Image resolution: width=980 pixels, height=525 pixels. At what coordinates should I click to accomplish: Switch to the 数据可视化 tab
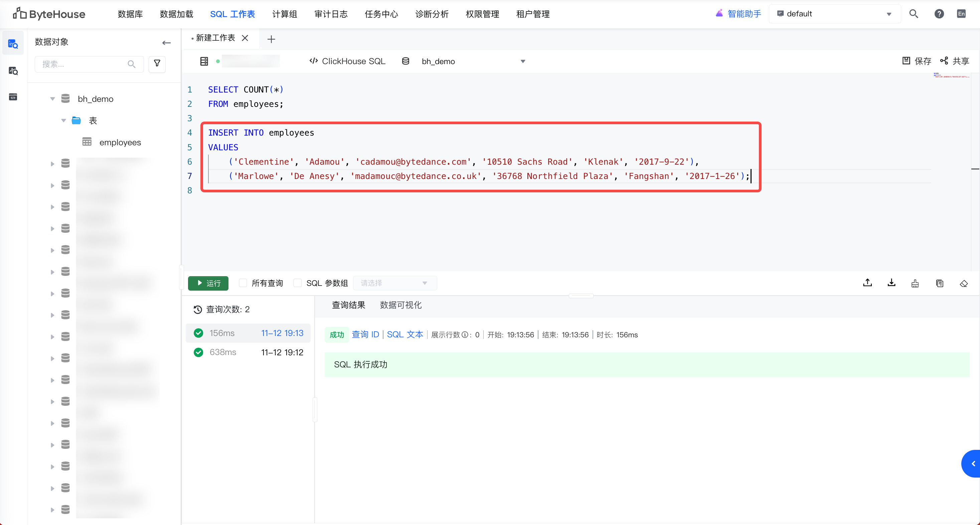[400, 305]
